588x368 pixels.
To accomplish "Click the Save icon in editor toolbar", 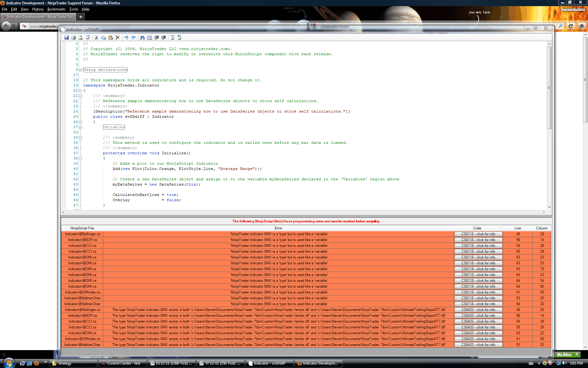I will tap(66, 37).
